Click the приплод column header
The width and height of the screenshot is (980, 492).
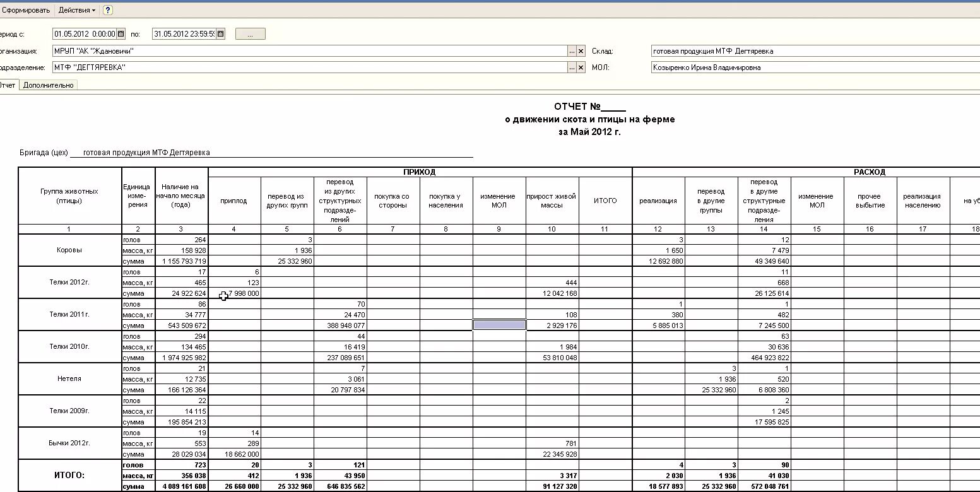point(234,201)
